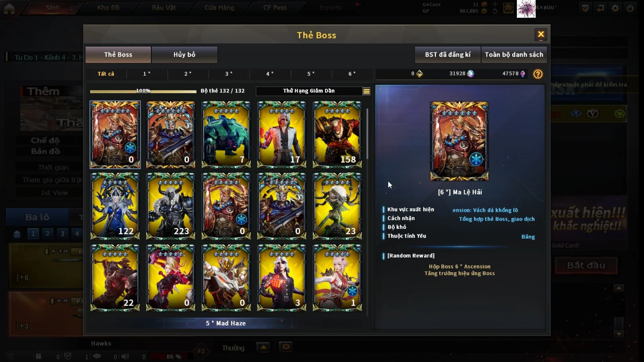Click the Tổng hợp thẻ Boss, giao dịch text
The image size is (644, 362).
pos(497,219)
